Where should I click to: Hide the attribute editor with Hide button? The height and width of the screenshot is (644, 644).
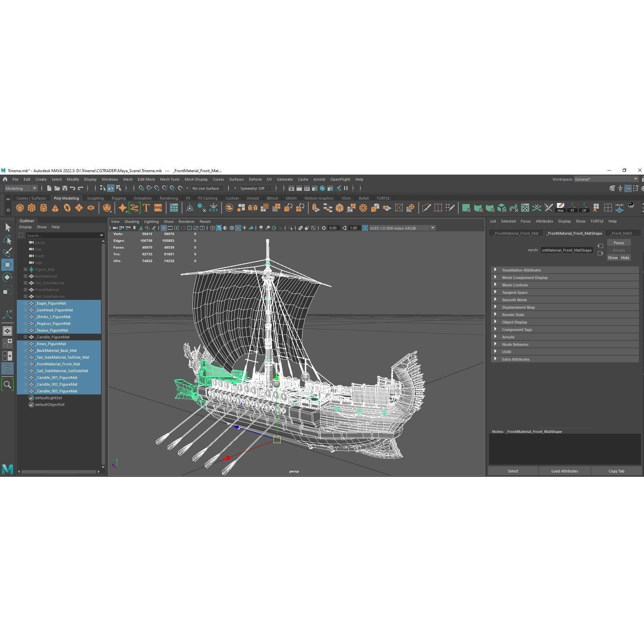[x=625, y=257]
